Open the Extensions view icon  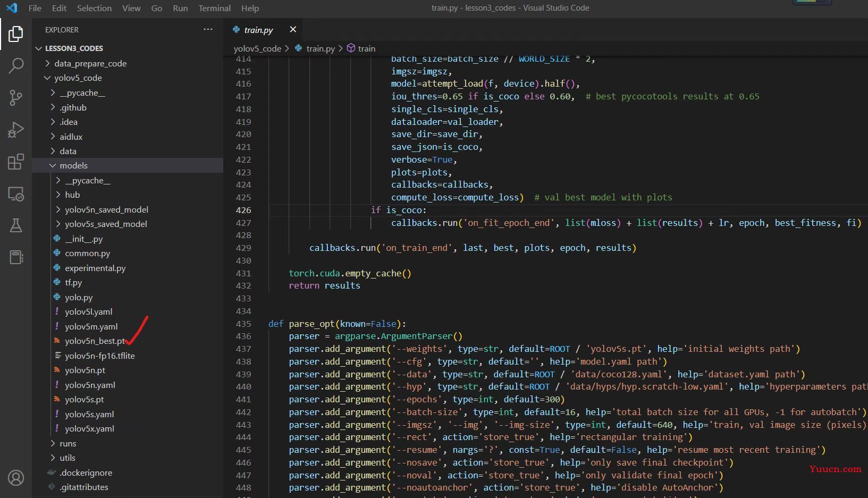pos(16,162)
